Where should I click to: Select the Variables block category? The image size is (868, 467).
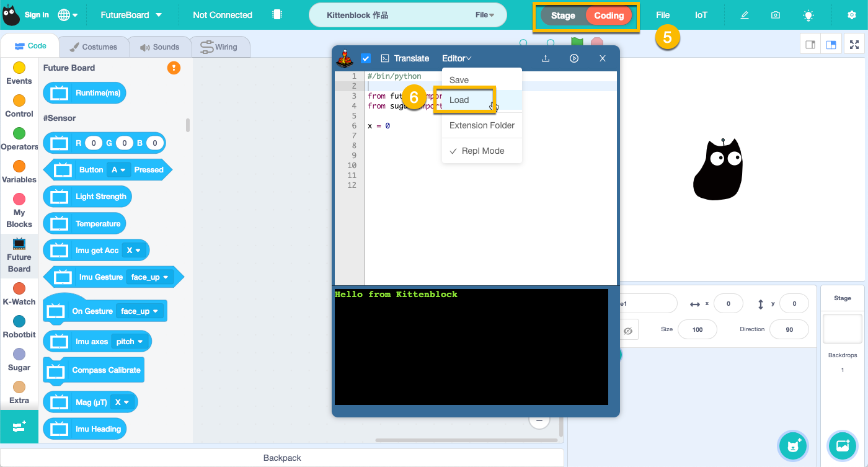(19, 172)
